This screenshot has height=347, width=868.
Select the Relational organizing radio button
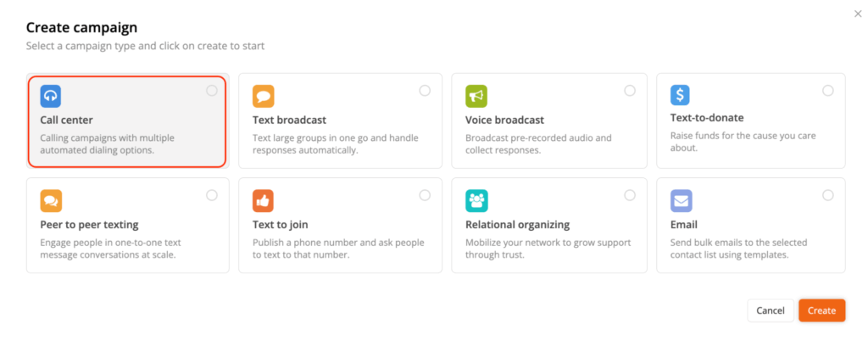[x=630, y=195]
